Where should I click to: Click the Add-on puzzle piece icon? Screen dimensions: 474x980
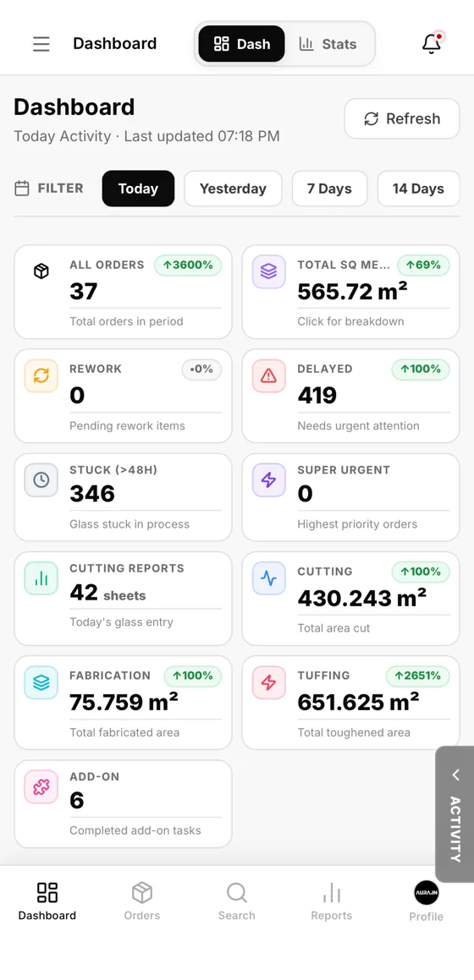click(x=41, y=787)
